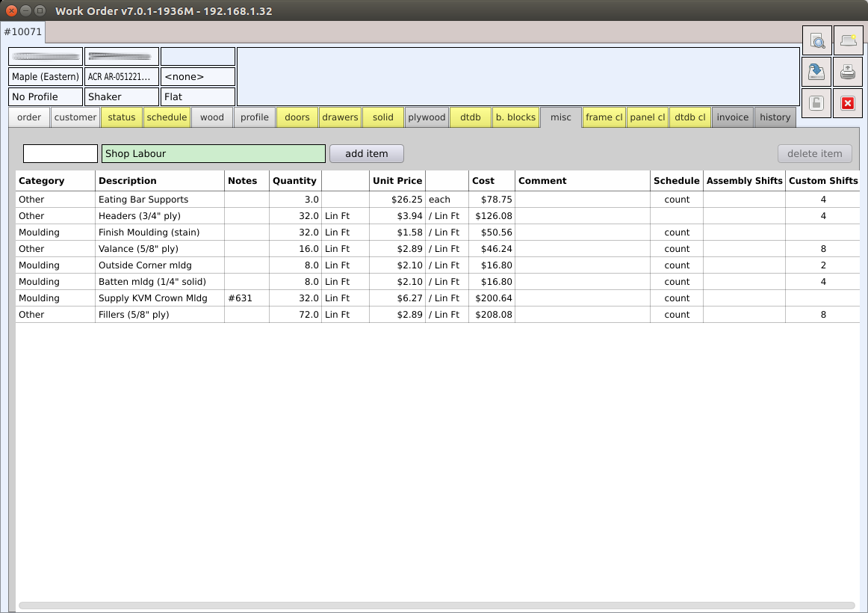
Task: Click the unlock padlock icon
Action: [x=817, y=103]
